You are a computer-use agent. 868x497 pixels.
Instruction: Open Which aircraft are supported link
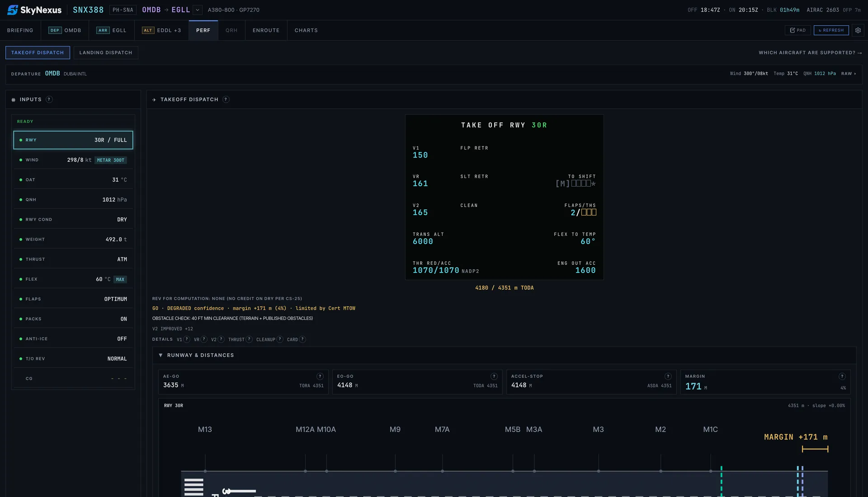[x=810, y=53]
